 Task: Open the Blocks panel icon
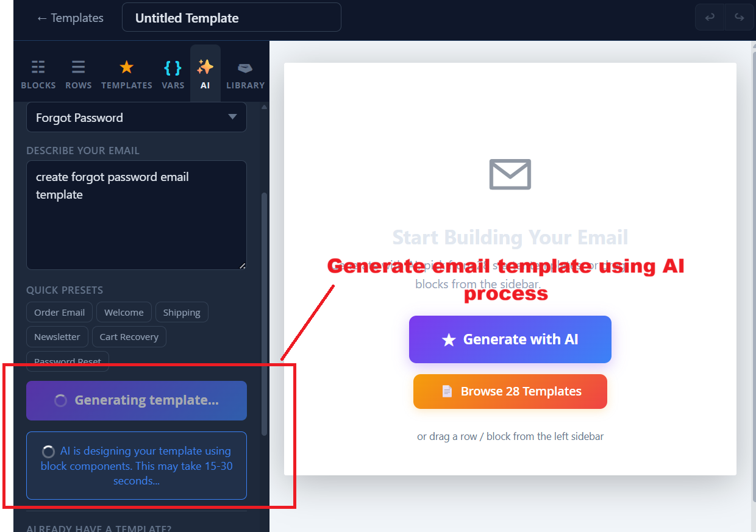click(38, 67)
